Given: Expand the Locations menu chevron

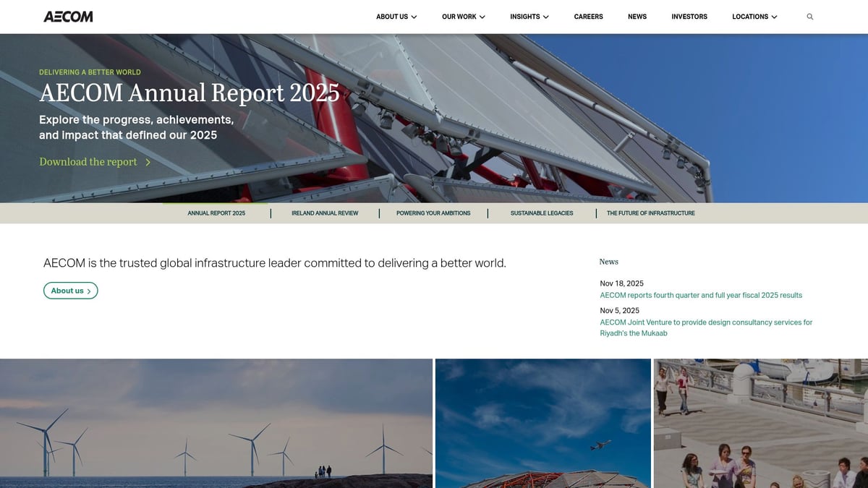Looking at the screenshot, I should (x=774, y=17).
